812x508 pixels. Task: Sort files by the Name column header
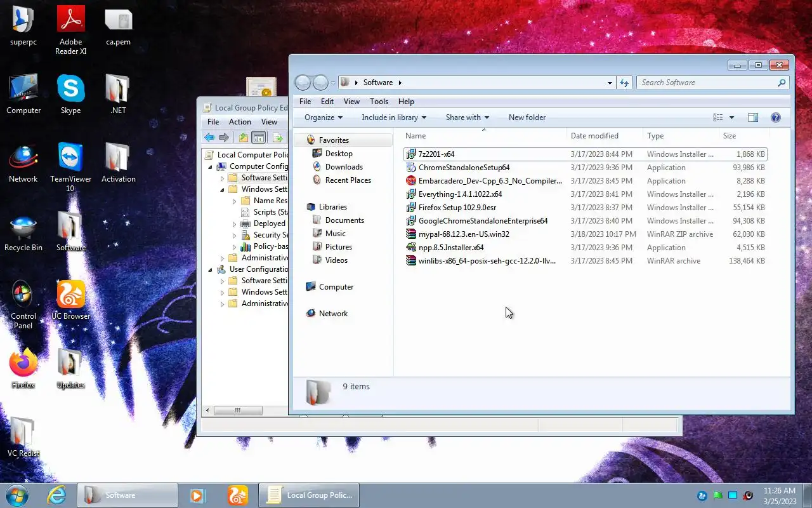(x=484, y=136)
